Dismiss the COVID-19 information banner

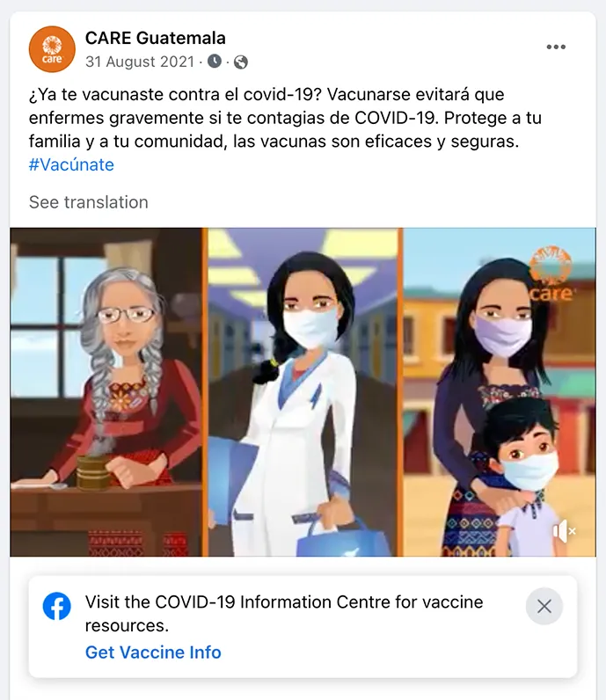click(544, 606)
